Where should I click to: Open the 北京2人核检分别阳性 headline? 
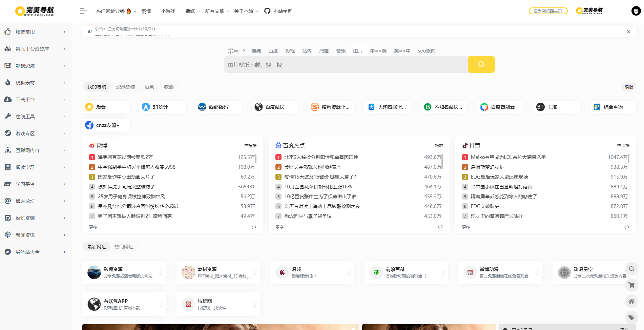tap(321, 157)
